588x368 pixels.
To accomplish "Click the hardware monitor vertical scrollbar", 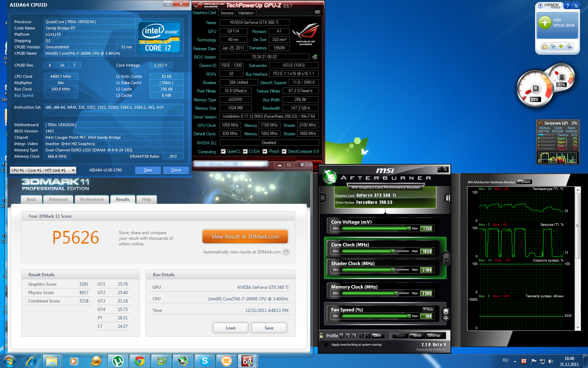I will point(578,259).
